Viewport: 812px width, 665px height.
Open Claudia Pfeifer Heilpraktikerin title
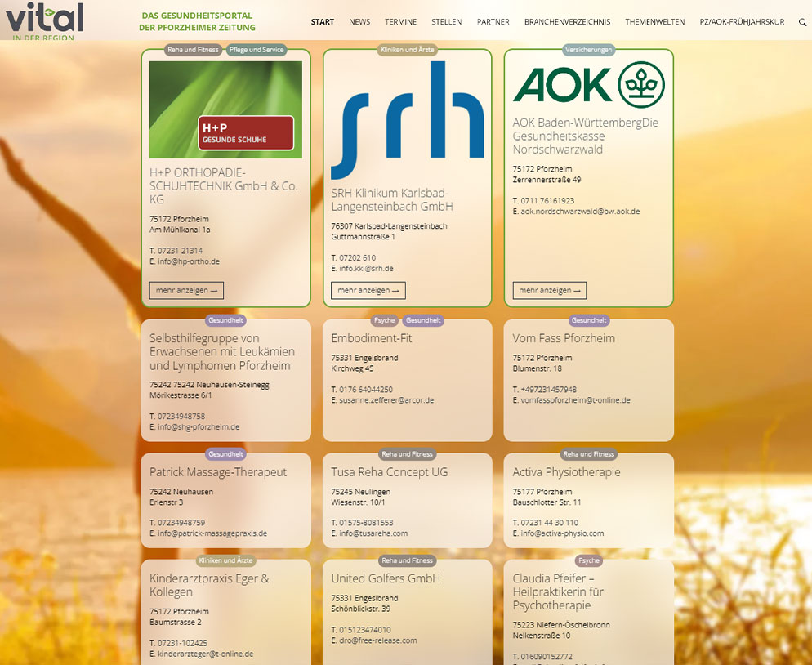pos(558,591)
